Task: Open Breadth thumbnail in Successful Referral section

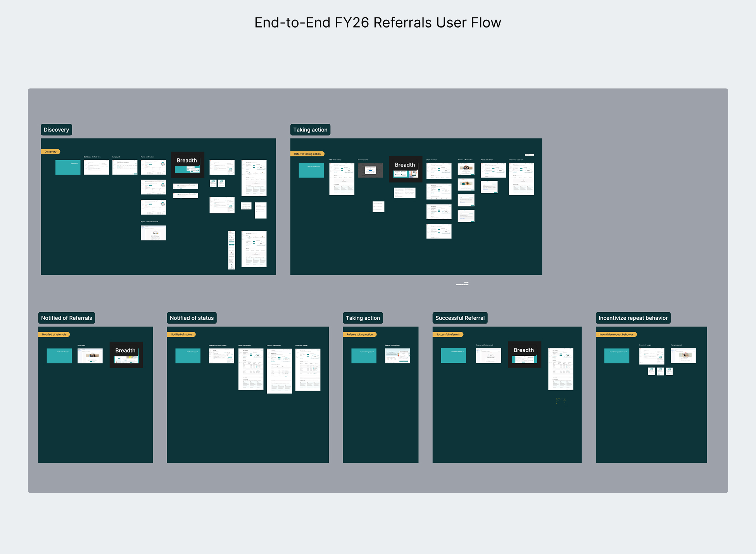Action: pyautogui.click(x=524, y=354)
